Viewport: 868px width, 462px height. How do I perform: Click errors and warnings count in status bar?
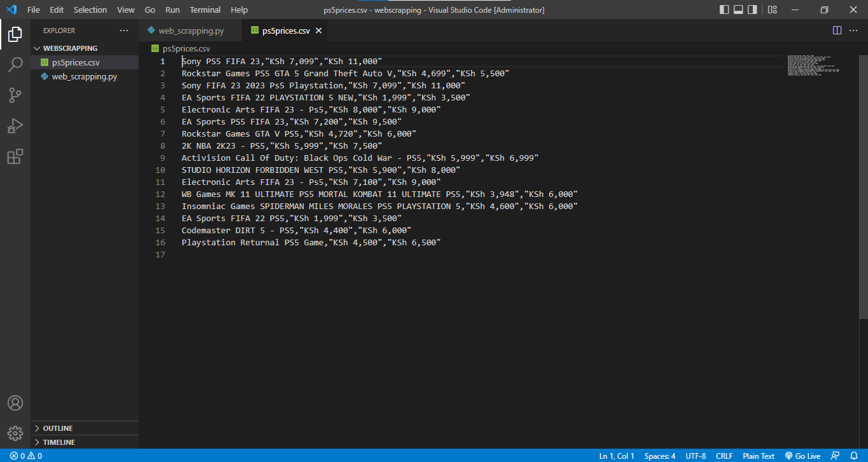pyautogui.click(x=26, y=456)
